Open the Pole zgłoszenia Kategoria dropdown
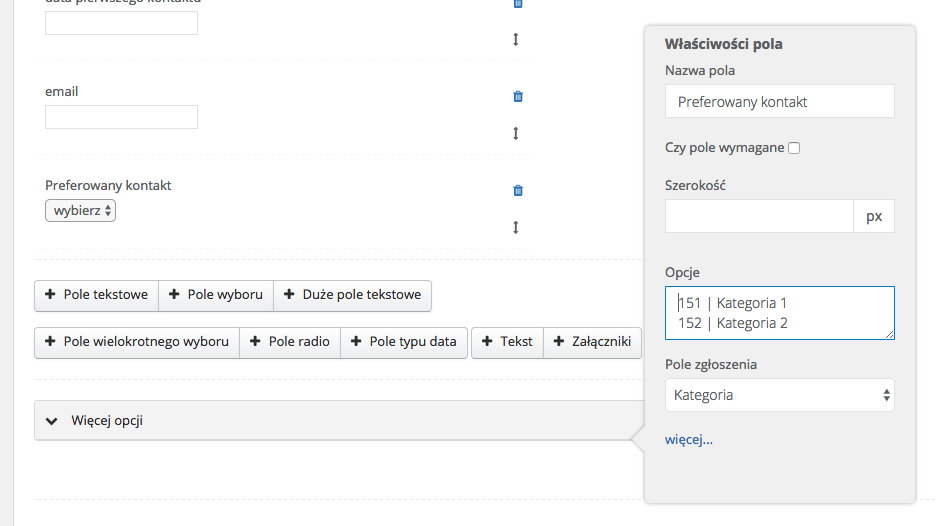The image size is (936, 526). click(x=779, y=395)
